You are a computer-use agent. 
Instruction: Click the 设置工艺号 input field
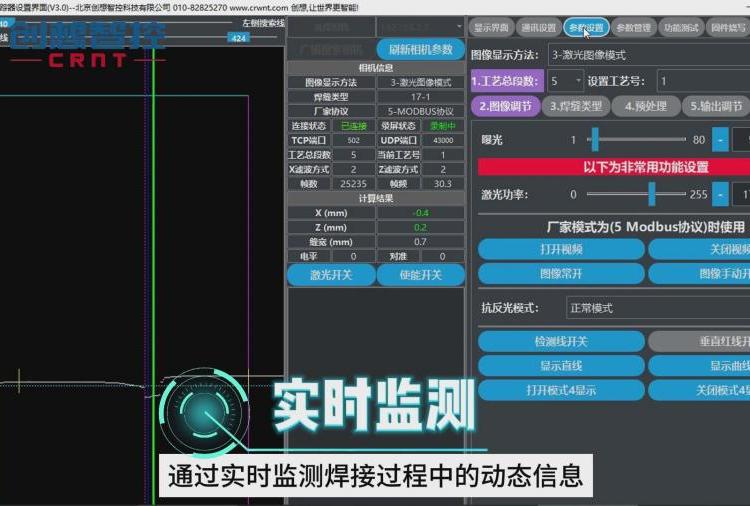[x=702, y=81]
